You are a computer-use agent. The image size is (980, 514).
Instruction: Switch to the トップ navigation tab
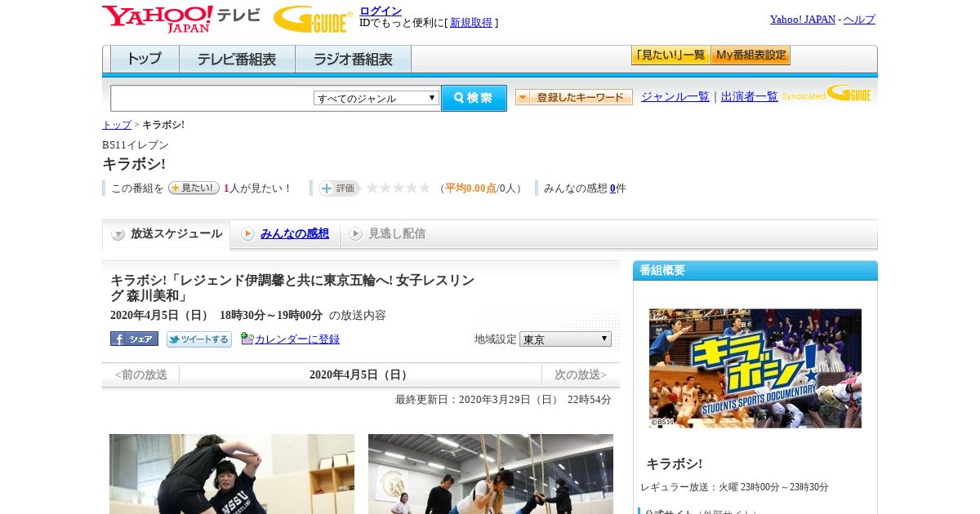pyautogui.click(x=145, y=60)
